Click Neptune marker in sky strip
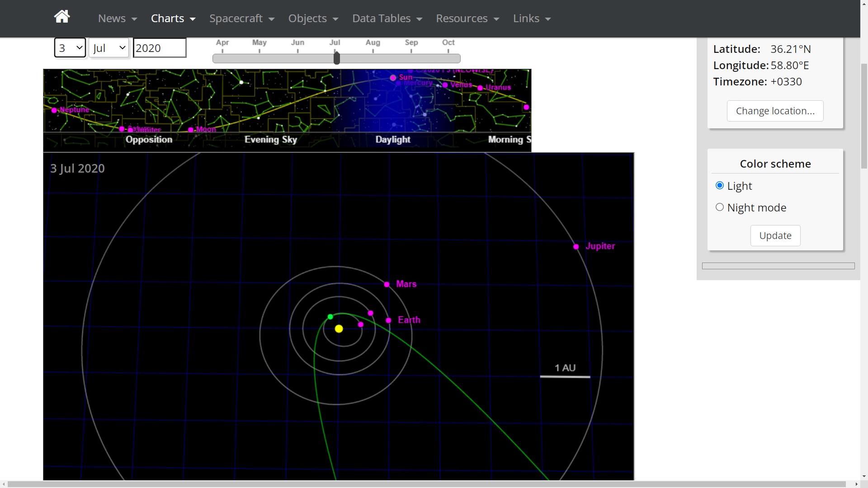This screenshot has width=868, height=488. click(54, 110)
